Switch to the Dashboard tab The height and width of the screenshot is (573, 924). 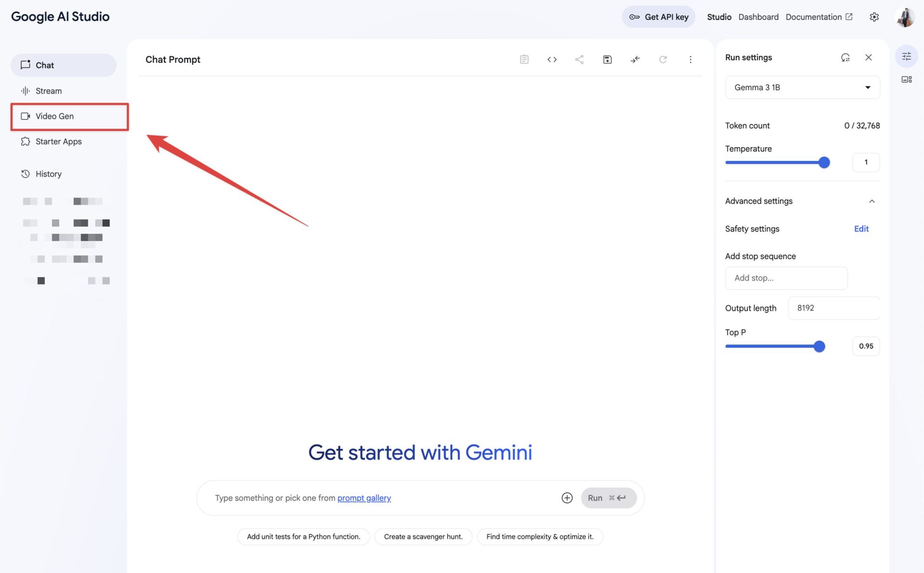(758, 17)
